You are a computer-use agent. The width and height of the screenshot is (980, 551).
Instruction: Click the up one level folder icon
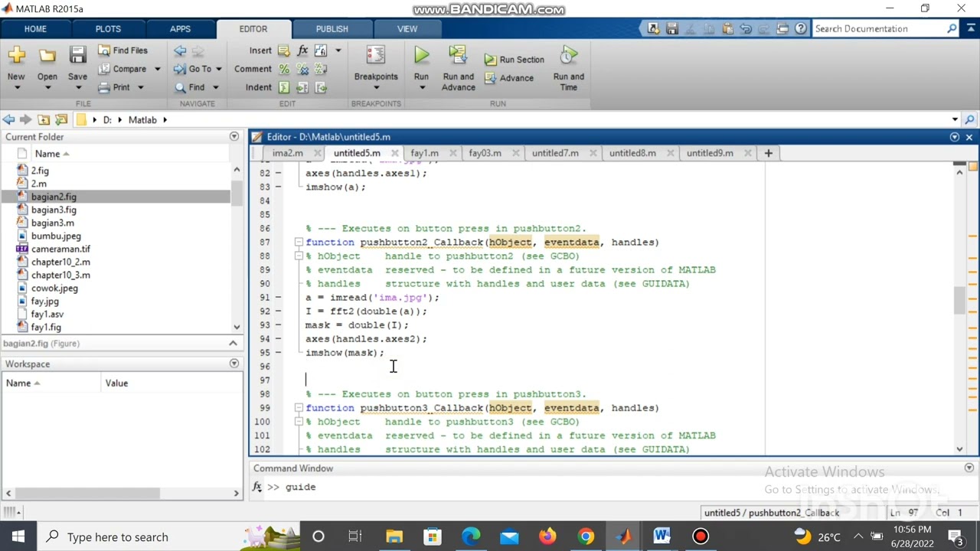click(x=44, y=119)
